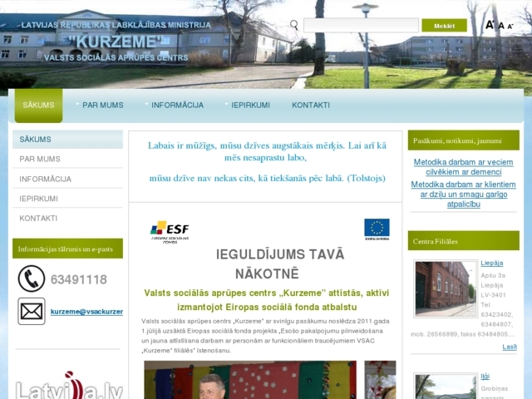This screenshot has height=399, width=532.
Task: Select INFORMĀCIJA in left sidebar
Action: coord(67,180)
